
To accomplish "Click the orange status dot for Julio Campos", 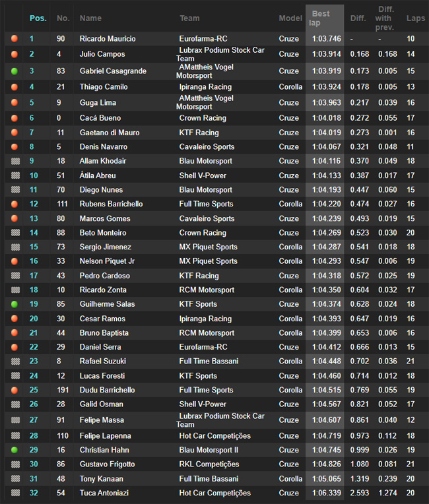I will 15,54.
